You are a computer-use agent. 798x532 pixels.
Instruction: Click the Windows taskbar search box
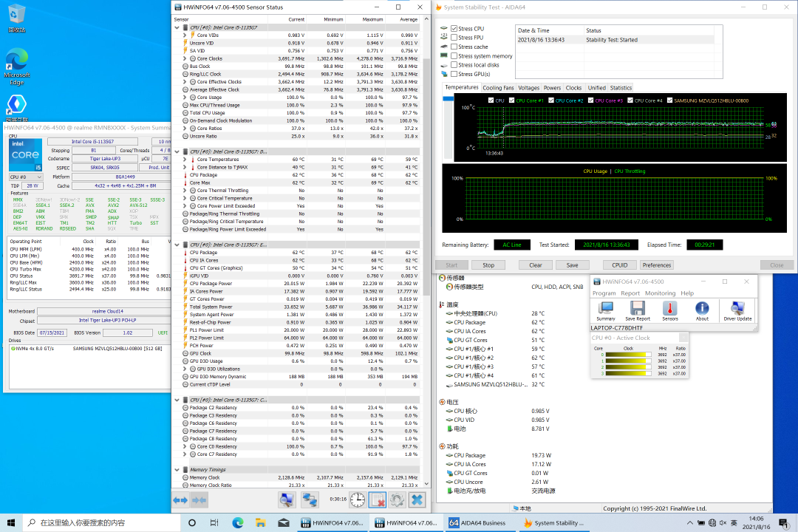(96, 522)
